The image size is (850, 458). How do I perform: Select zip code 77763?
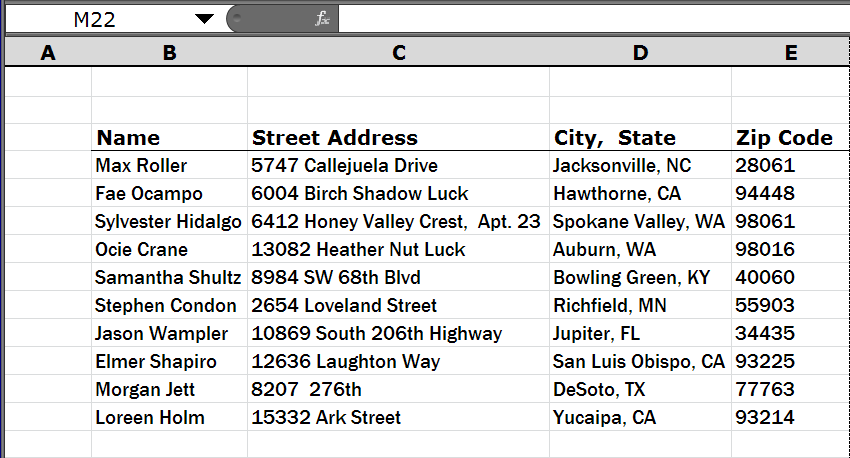(790, 389)
